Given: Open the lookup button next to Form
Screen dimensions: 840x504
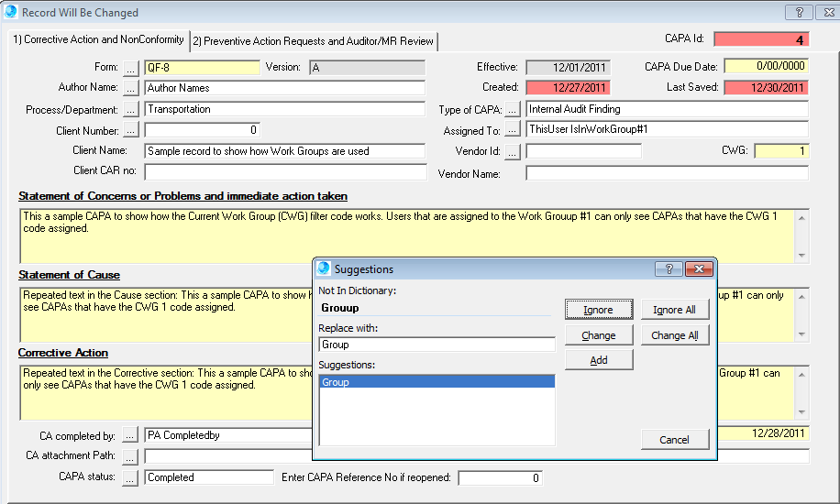Looking at the screenshot, I should coord(130,68).
